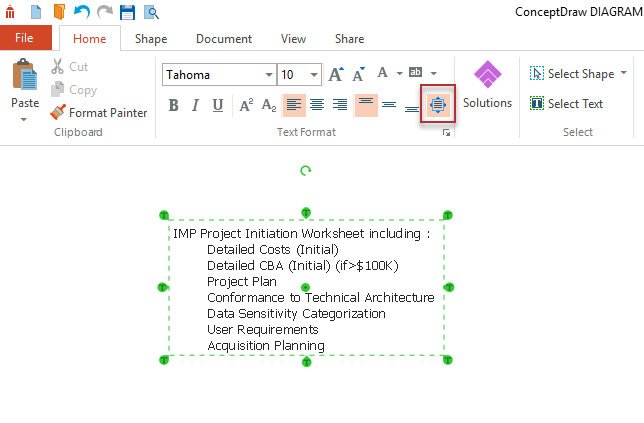
Task: Click the Undo arrow icon
Action: 82,13
